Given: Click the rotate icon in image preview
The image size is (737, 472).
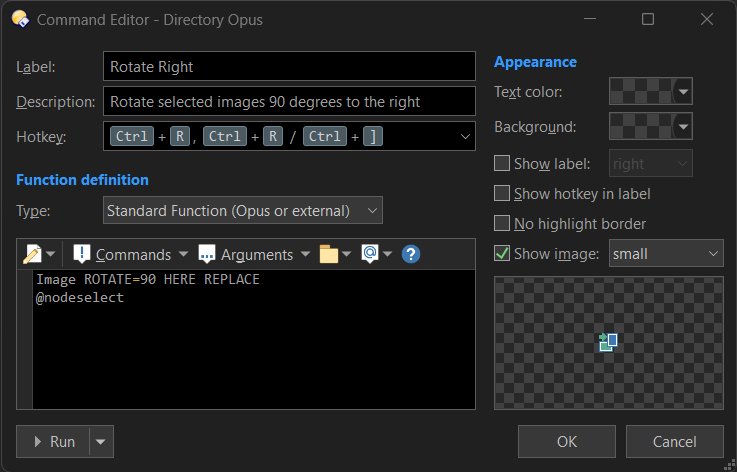Looking at the screenshot, I should [608, 342].
